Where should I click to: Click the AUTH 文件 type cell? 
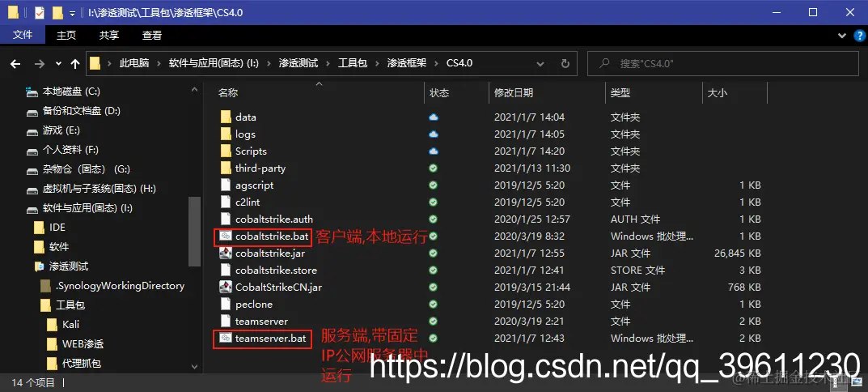coord(635,219)
